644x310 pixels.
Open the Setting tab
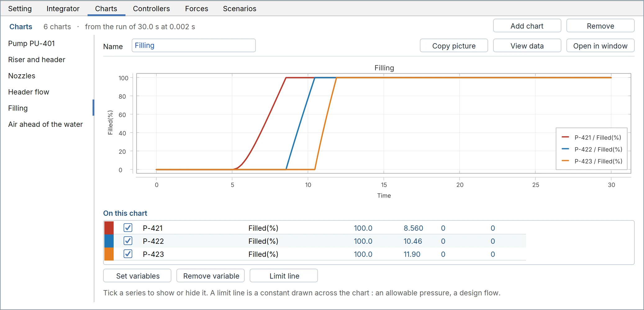coord(20,9)
